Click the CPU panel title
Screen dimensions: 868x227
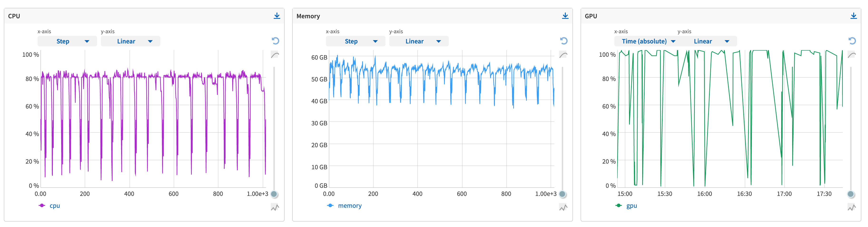tap(14, 16)
